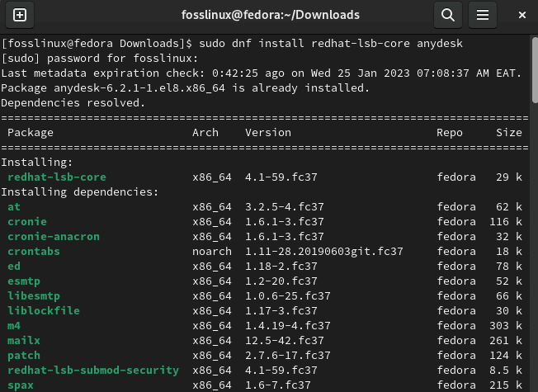Click the [sudo] password for fosslinux line

pos(100,59)
